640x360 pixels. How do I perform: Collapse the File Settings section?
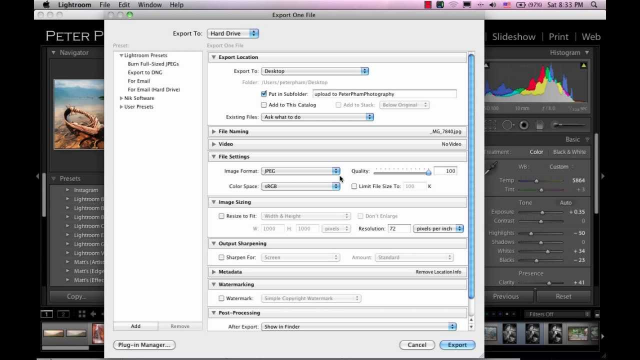point(213,157)
